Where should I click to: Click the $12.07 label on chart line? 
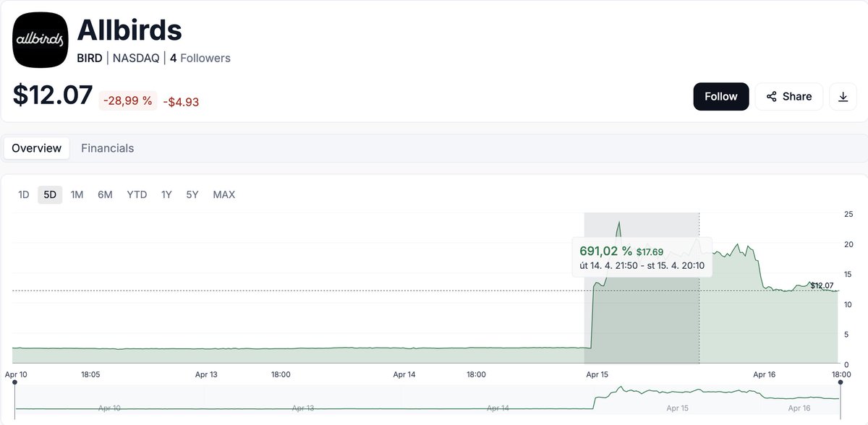(x=822, y=286)
